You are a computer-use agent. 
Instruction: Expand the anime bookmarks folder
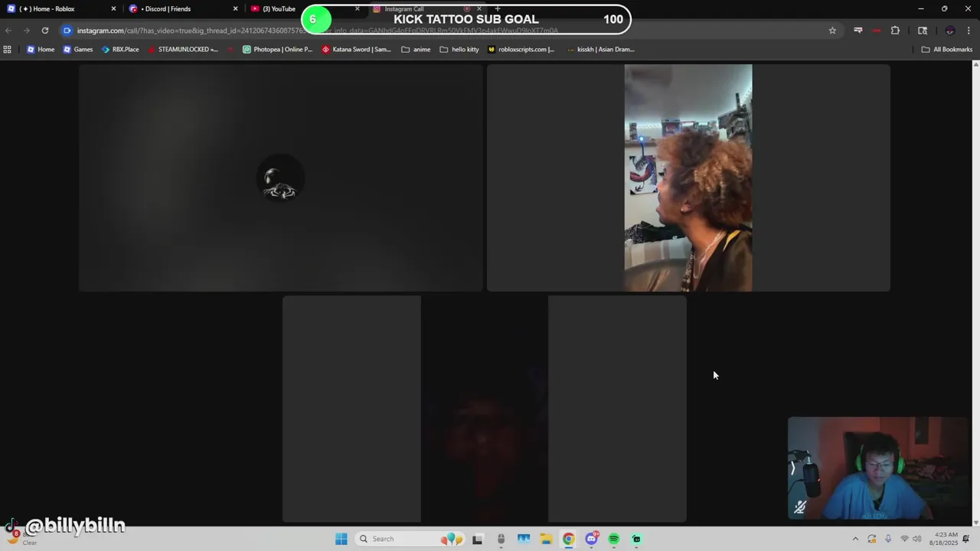point(416,50)
